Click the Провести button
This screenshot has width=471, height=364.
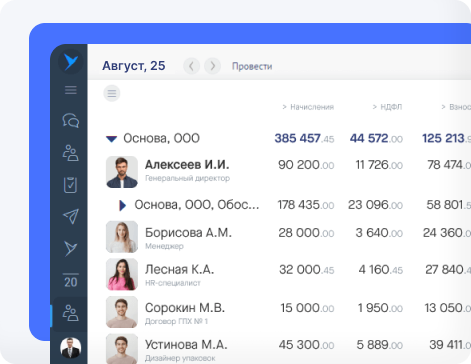click(x=252, y=66)
